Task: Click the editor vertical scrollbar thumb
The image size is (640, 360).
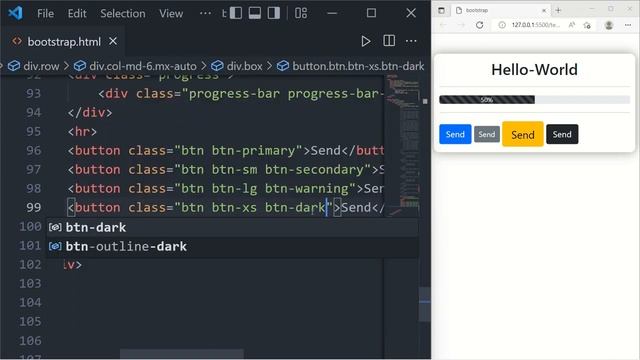Action: [x=425, y=304]
